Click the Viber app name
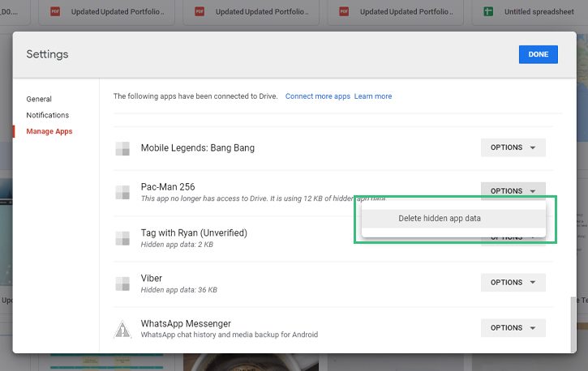This screenshot has height=371, width=588. point(152,278)
